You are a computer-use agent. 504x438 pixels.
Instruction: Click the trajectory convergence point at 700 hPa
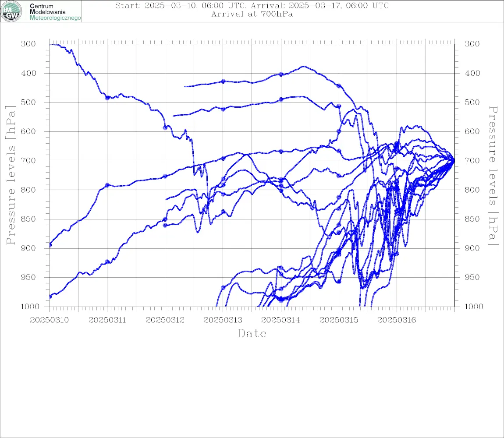(x=454, y=160)
